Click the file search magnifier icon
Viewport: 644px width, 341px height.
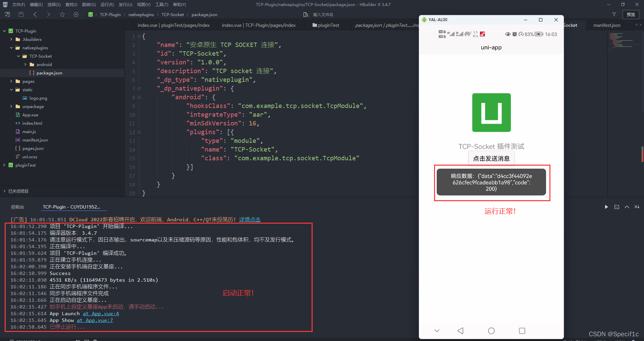click(x=306, y=14)
